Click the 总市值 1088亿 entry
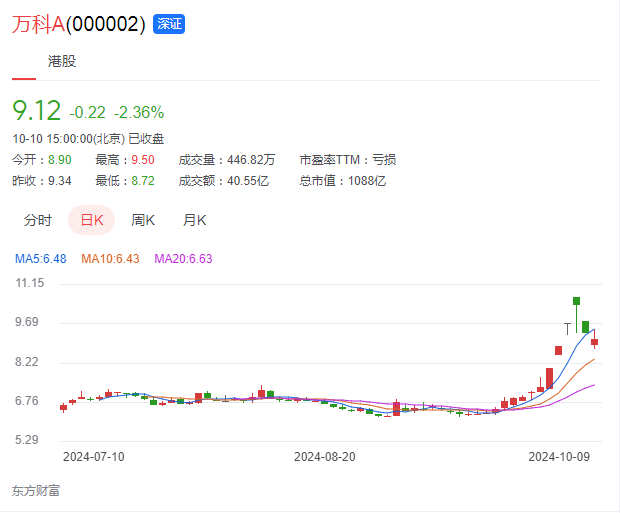The width and height of the screenshot is (620, 513). pyautogui.click(x=343, y=181)
